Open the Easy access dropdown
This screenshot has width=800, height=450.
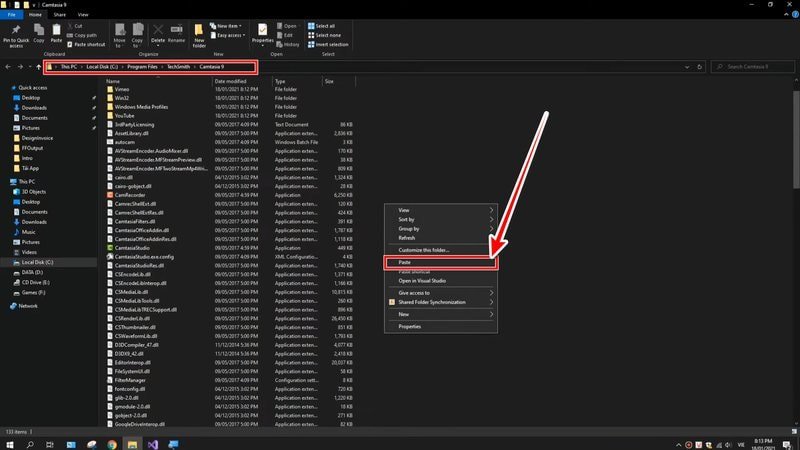coord(228,35)
